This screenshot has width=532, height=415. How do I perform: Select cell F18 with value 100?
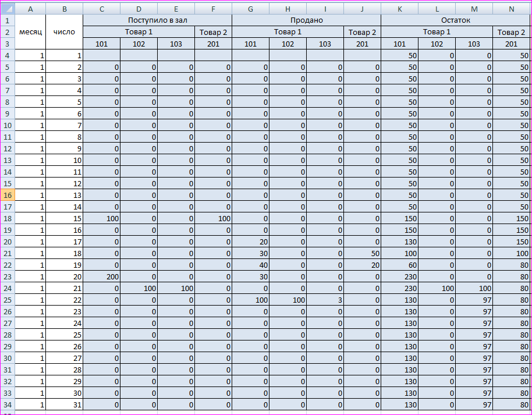click(x=213, y=218)
